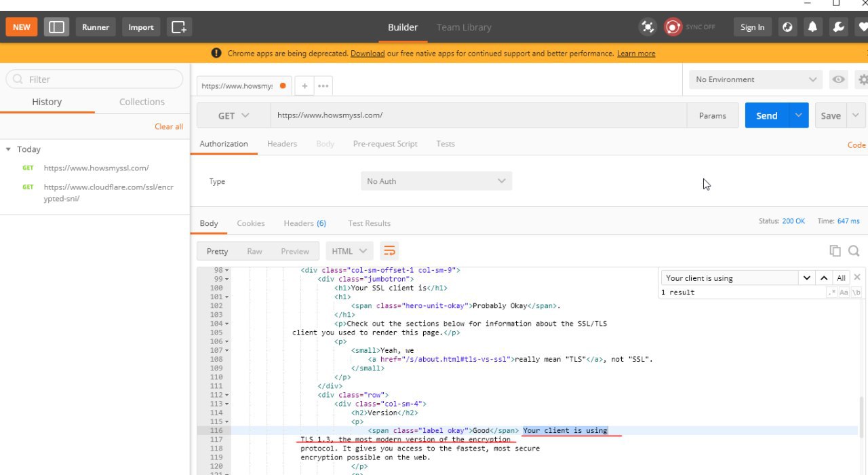Add a new request tab
Viewport: 868px width, 475px height.
[304, 86]
